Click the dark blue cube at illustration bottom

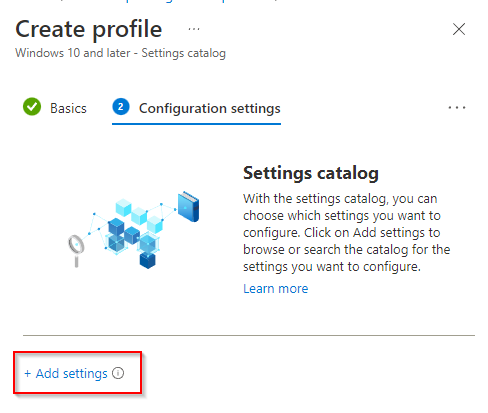click(x=148, y=260)
